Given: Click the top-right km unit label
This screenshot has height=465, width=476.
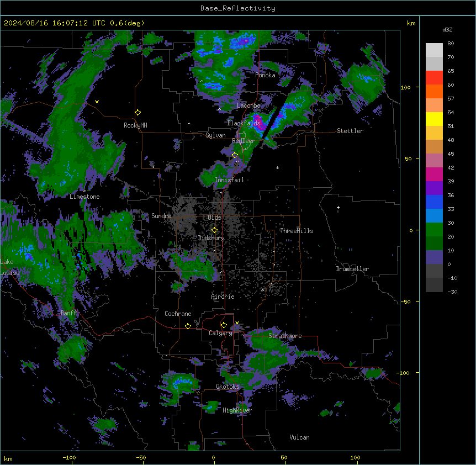Looking at the screenshot, I should coord(411,23).
